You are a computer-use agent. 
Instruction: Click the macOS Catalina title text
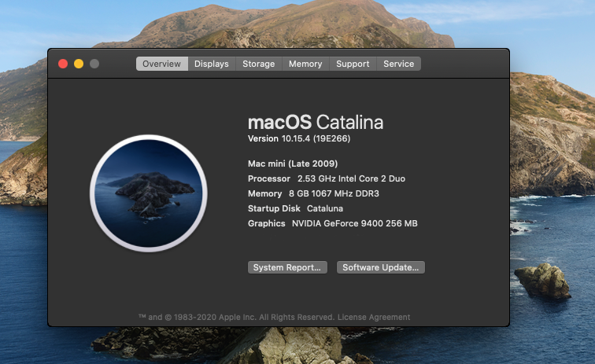pos(316,122)
